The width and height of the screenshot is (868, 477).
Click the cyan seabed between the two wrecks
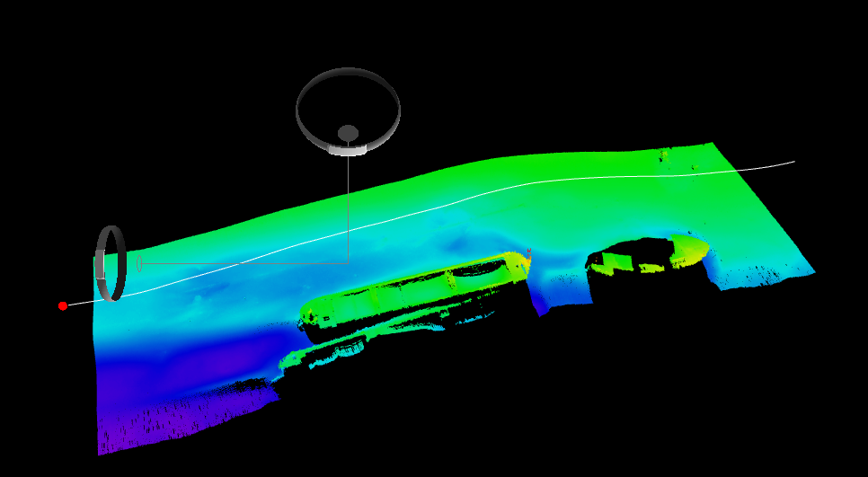point(559,271)
